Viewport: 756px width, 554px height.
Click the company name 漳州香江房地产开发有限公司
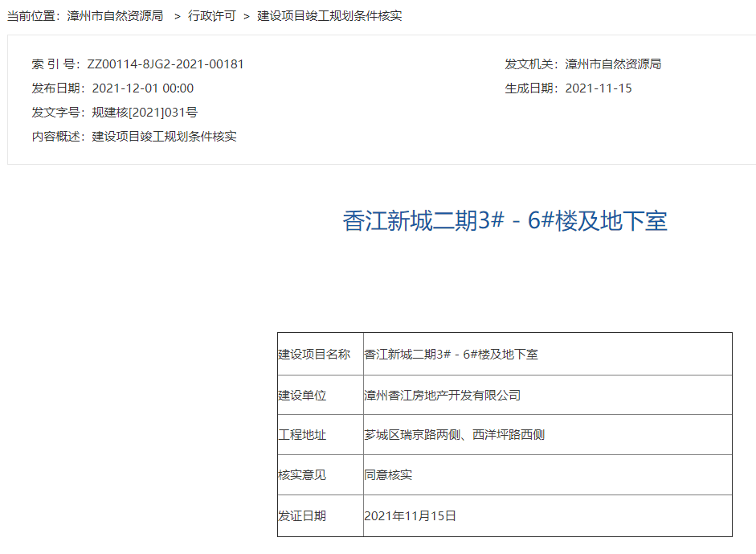(x=443, y=396)
